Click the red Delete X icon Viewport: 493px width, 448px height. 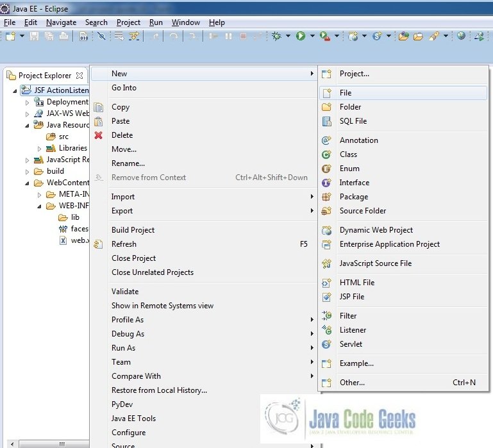99,135
